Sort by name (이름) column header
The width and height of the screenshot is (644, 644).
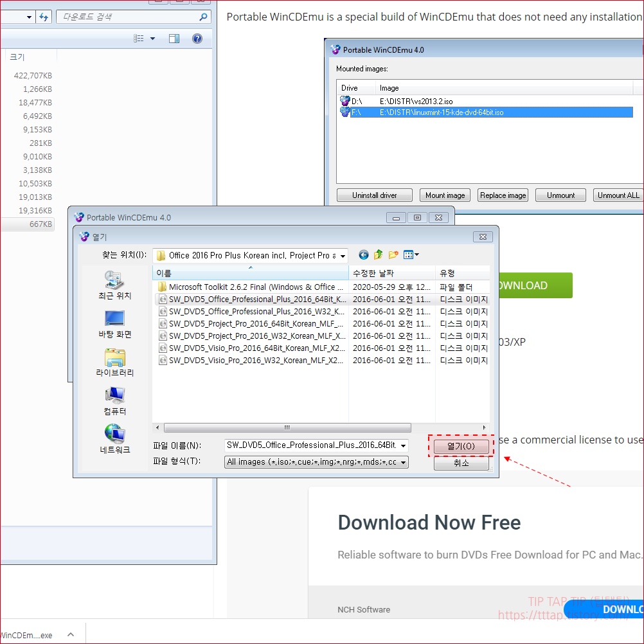251,273
